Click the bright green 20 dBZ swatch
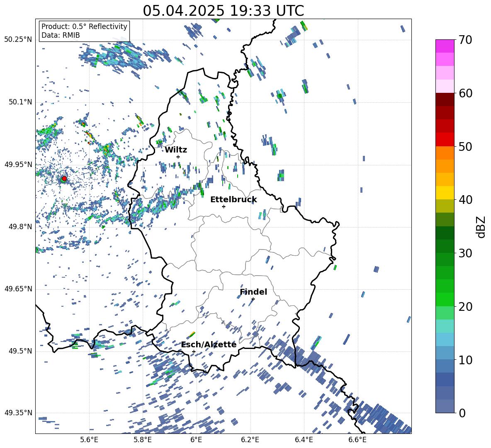 pyautogui.click(x=445, y=299)
